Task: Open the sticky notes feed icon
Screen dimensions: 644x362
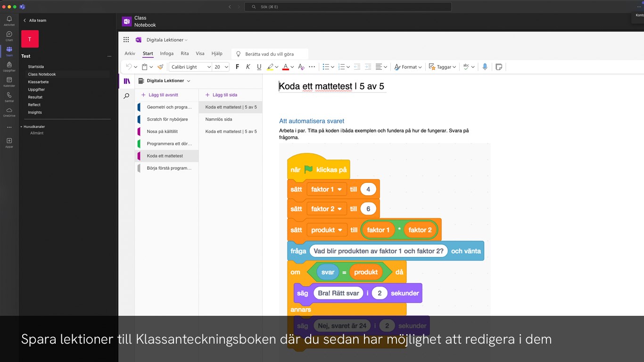Action: [499, 67]
